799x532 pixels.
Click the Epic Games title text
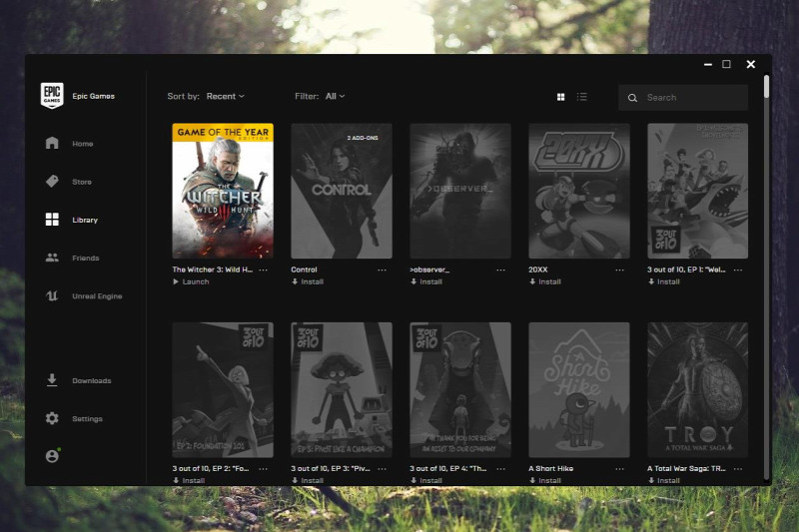(x=93, y=96)
